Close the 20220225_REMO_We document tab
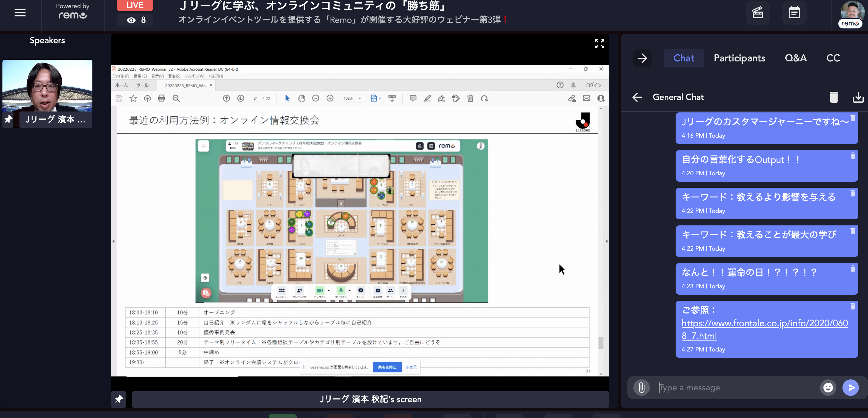The width and height of the screenshot is (868, 418). pyautogui.click(x=211, y=85)
